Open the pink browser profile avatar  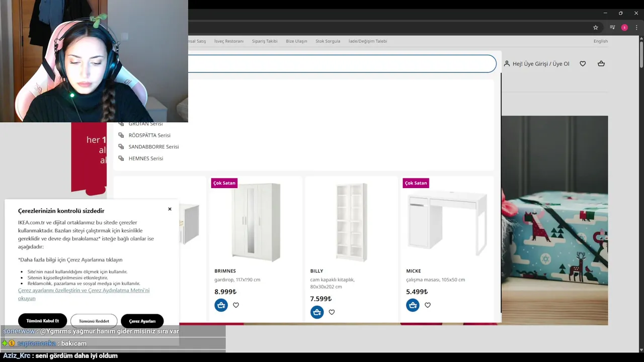624,28
